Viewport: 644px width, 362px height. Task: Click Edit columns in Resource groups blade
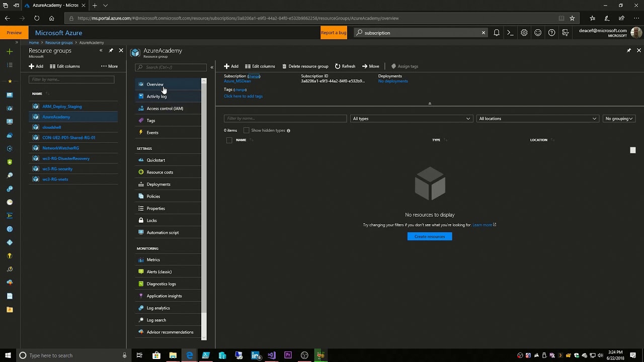tap(65, 66)
